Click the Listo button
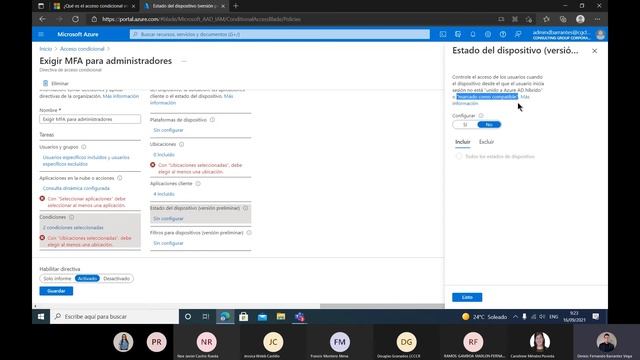The image size is (640, 360). [x=467, y=297]
